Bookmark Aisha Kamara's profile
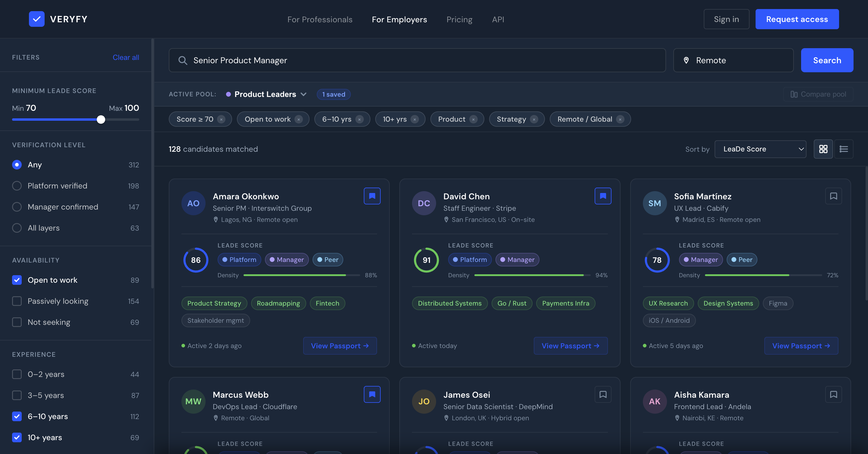The image size is (868, 454). tap(833, 394)
